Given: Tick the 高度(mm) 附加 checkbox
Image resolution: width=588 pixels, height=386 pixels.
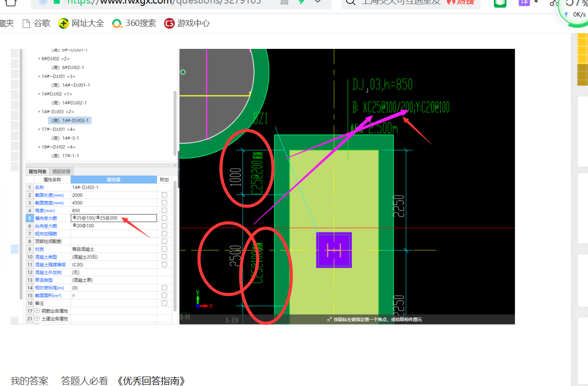Looking at the screenshot, I should pyautogui.click(x=164, y=210).
